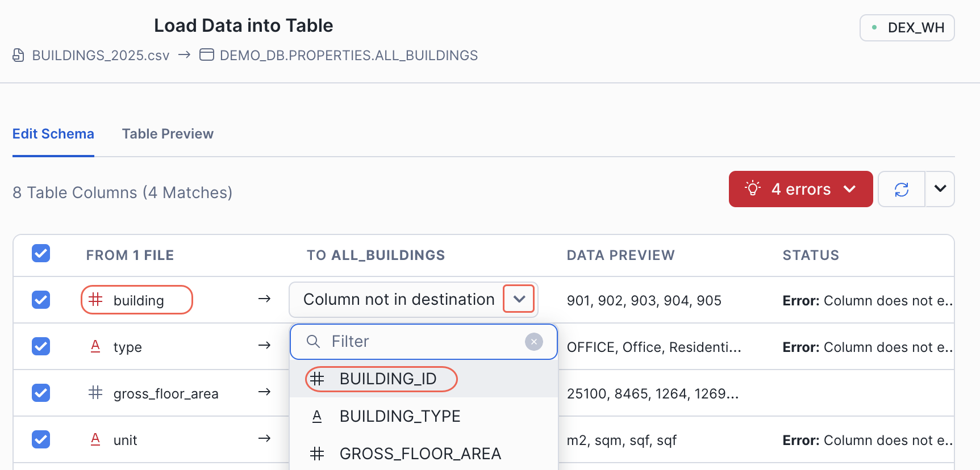Viewport: 980px width, 470px height.
Task: Expand the 4 errors dropdown
Action: pos(800,189)
